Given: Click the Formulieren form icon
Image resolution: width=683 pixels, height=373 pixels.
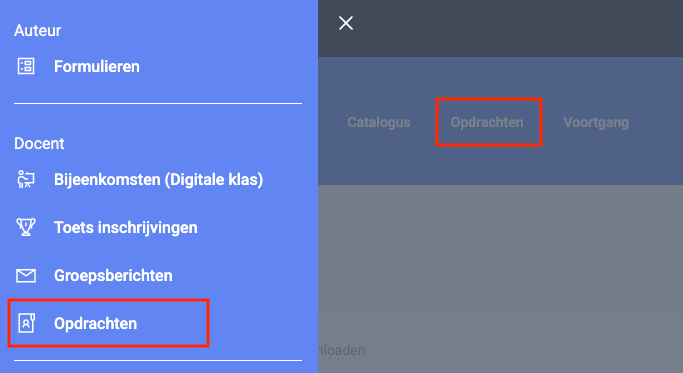Looking at the screenshot, I should pos(26,66).
